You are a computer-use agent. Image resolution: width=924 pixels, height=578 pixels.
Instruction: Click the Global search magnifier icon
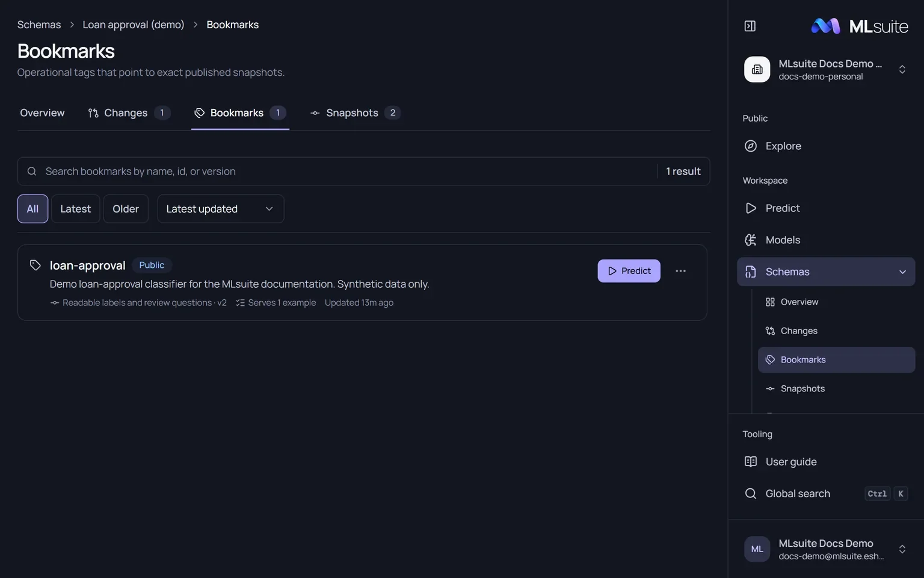click(751, 494)
